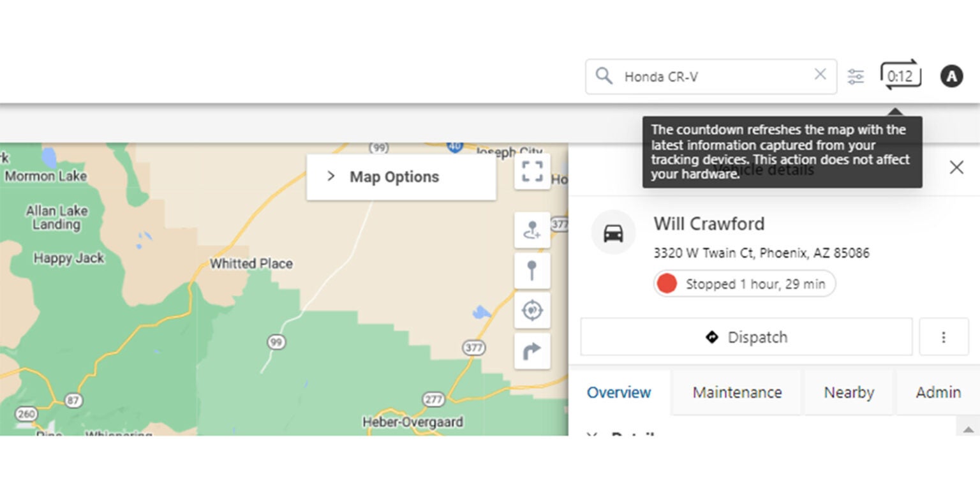Click the search magnifier icon
This screenshot has height=490, width=980.
tap(603, 75)
